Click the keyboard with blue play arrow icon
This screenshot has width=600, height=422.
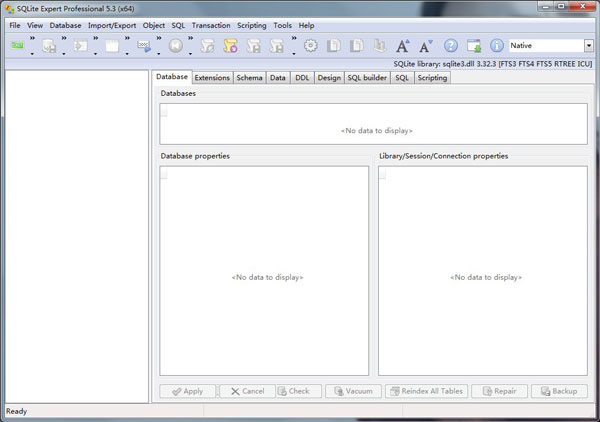[144, 46]
